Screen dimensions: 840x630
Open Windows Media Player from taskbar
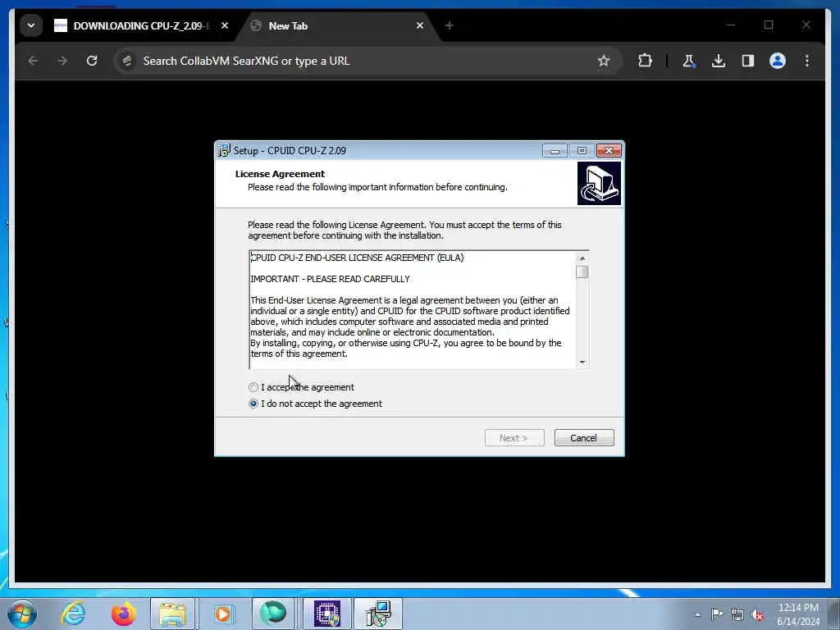tap(223, 614)
